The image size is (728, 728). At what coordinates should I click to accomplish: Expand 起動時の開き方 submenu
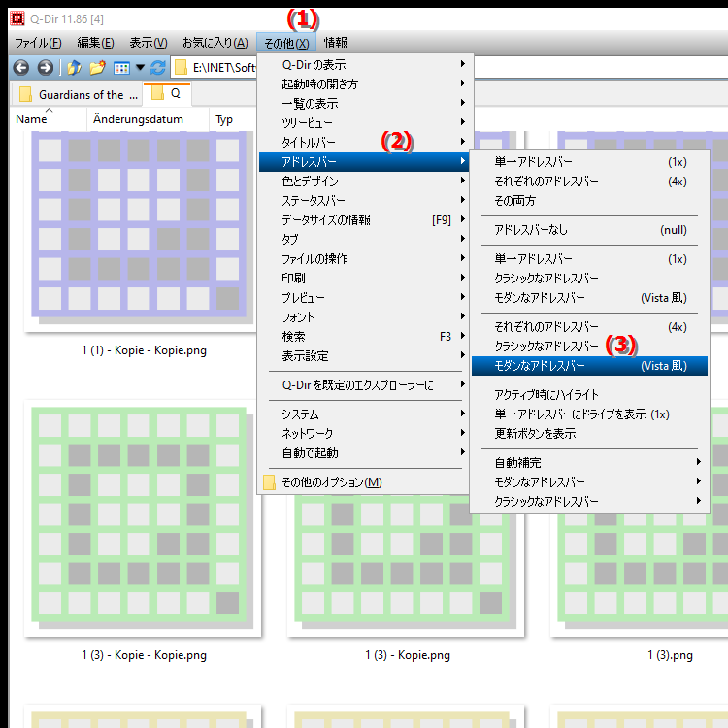pyautogui.click(x=364, y=84)
